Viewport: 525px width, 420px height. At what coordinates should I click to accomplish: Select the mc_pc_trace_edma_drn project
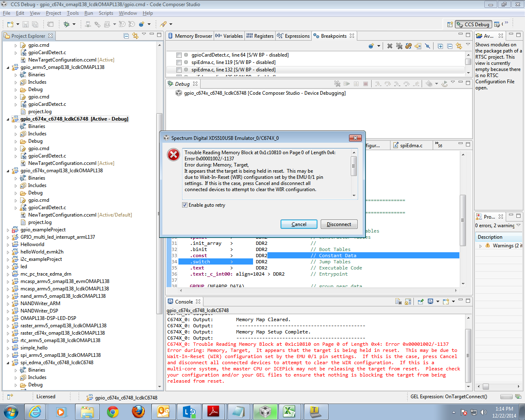46,274
